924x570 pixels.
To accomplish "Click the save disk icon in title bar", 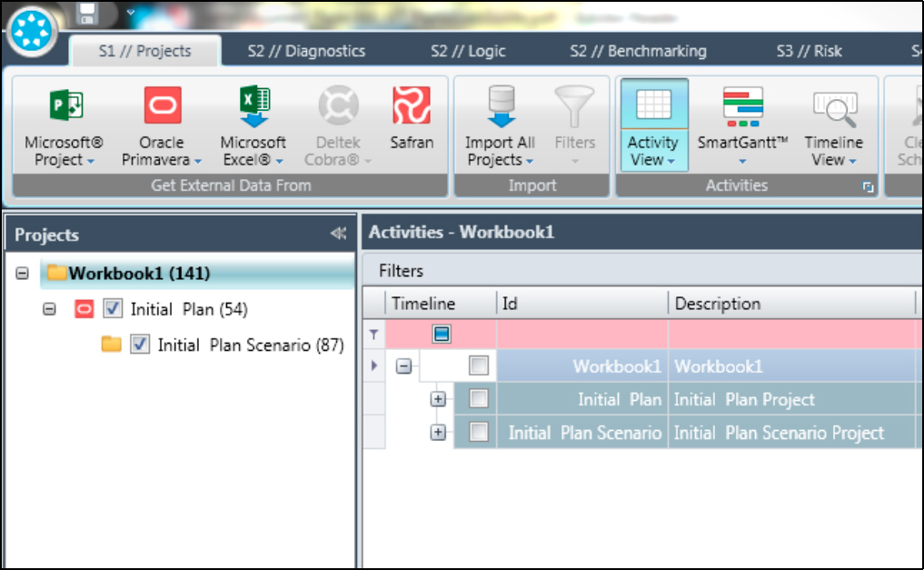I will (86, 14).
